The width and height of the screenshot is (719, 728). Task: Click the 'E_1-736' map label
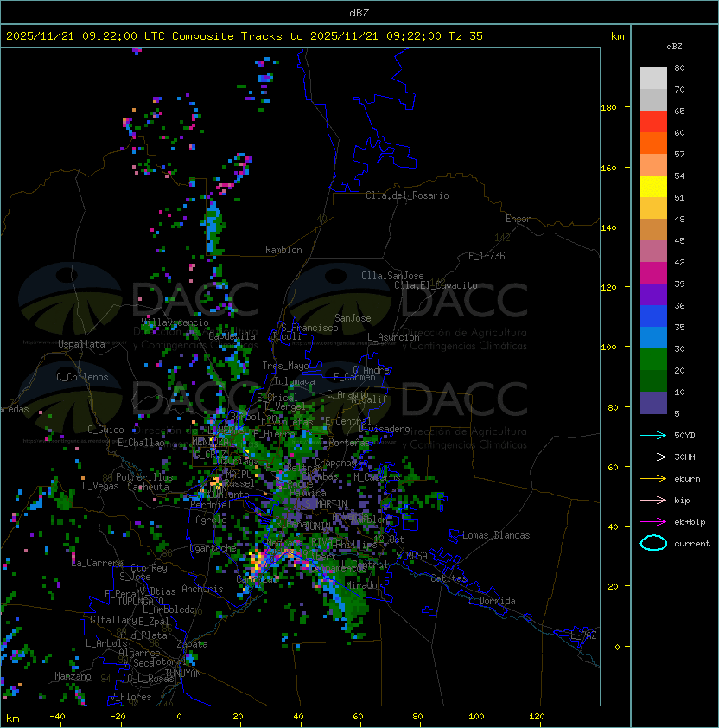[487, 256]
